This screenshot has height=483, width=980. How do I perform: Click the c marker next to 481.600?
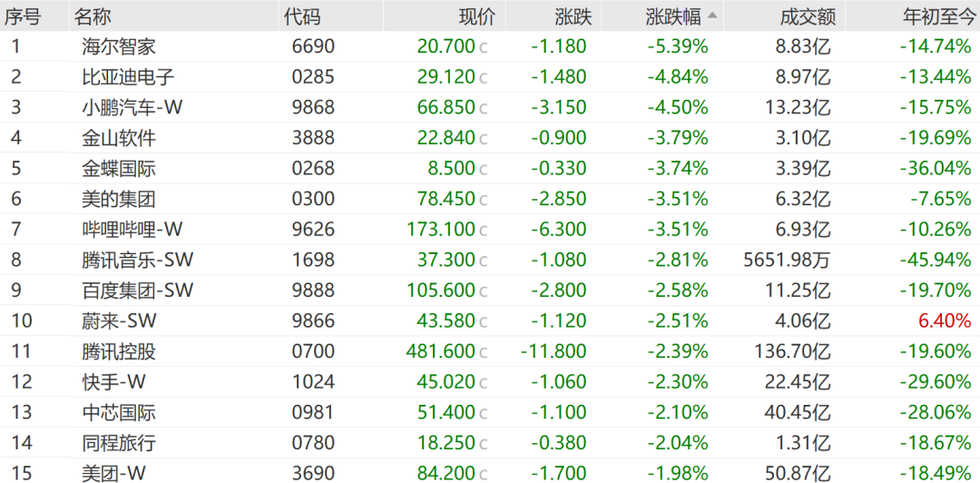tap(484, 352)
